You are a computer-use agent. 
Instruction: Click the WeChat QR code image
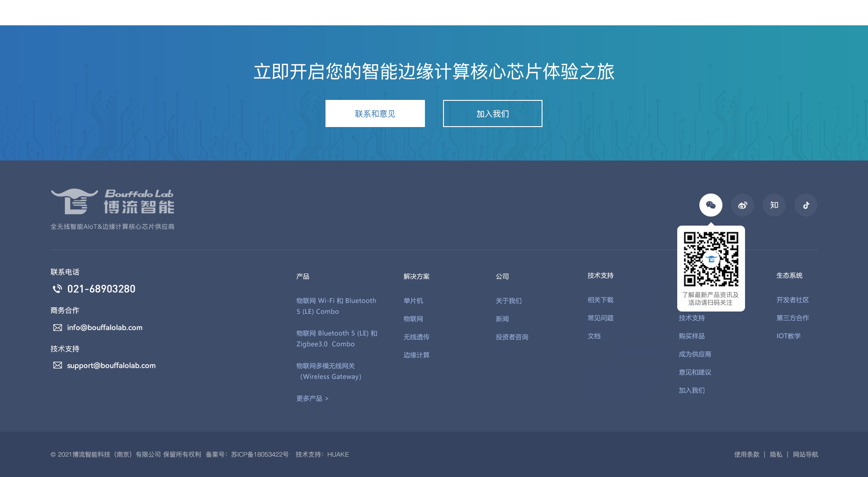click(x=711, y=259)
